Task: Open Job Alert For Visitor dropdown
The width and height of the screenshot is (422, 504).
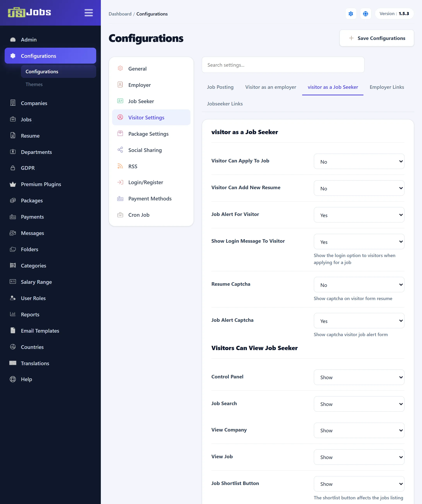Action: tap(359, 215)
